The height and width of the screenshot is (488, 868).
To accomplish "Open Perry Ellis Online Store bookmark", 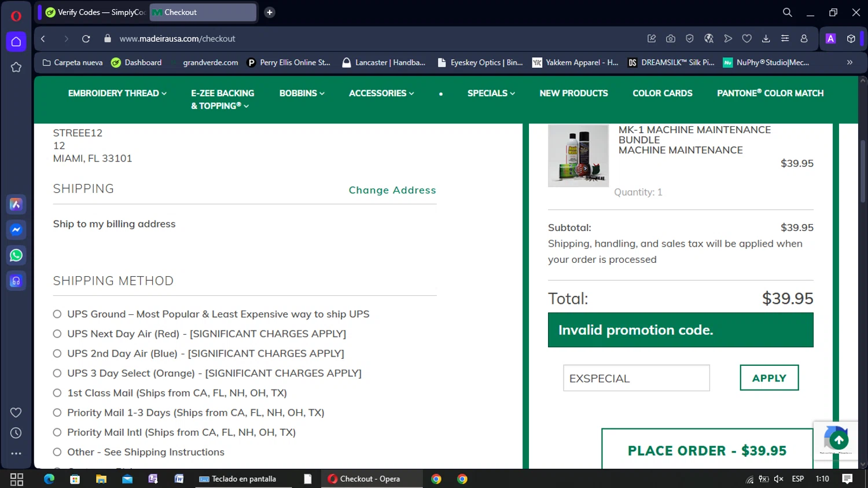I will click(x=289, y=63).
